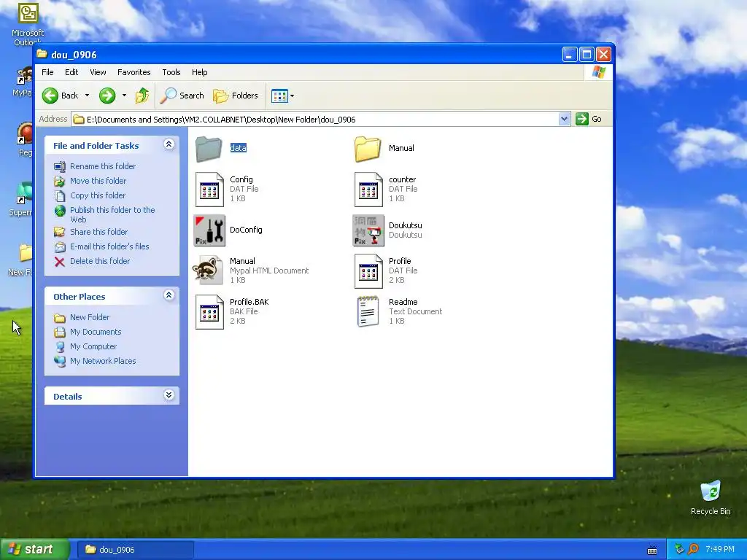Collapse the Other Places panel
This screenshot has width=747, height=560.
pyautogui.click(x=169, y=295)
